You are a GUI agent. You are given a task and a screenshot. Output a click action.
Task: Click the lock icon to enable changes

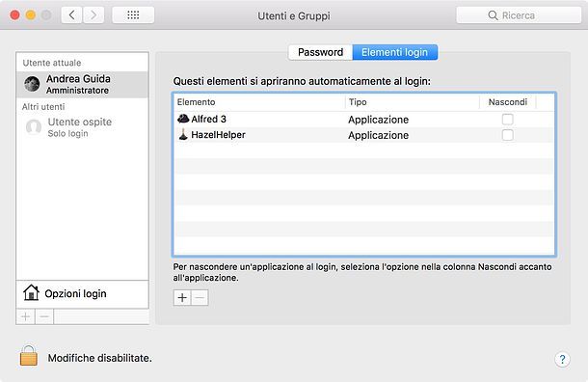point(29,355)
